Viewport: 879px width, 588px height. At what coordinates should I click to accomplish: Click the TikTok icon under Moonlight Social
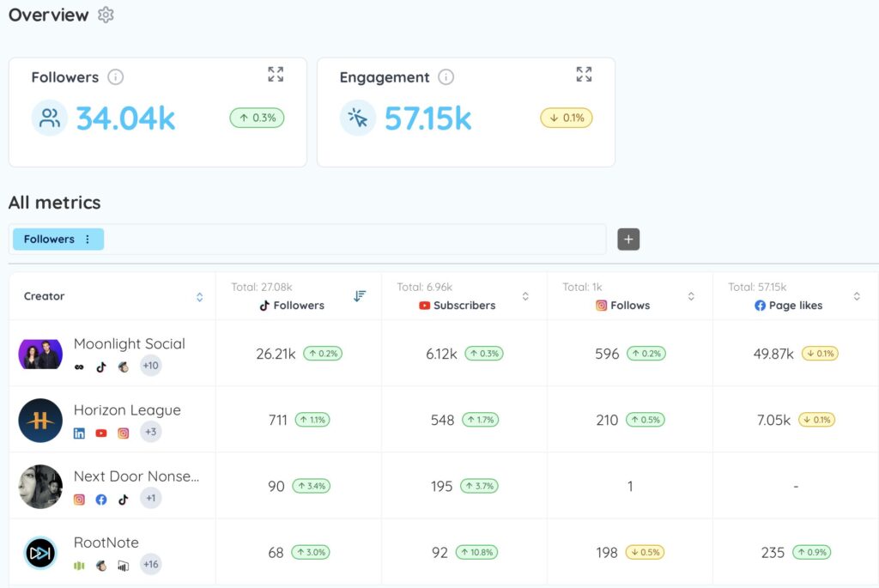[x=100, y=366]
